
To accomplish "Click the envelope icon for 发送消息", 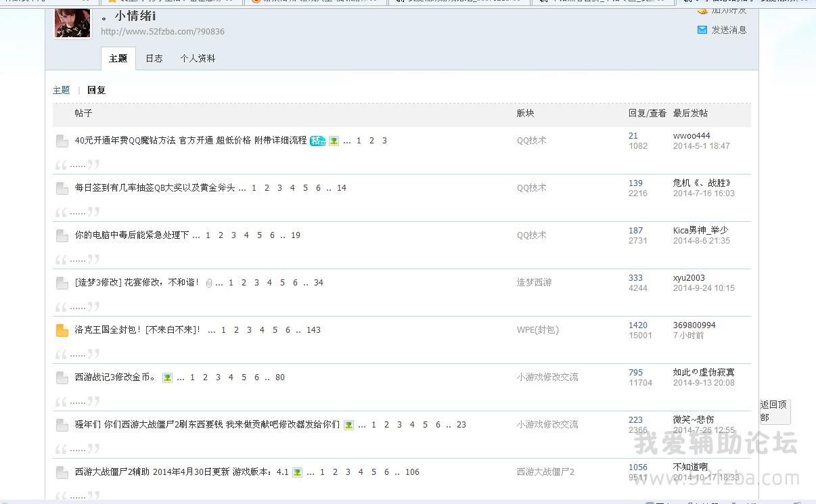I will [x=702, y=30].
